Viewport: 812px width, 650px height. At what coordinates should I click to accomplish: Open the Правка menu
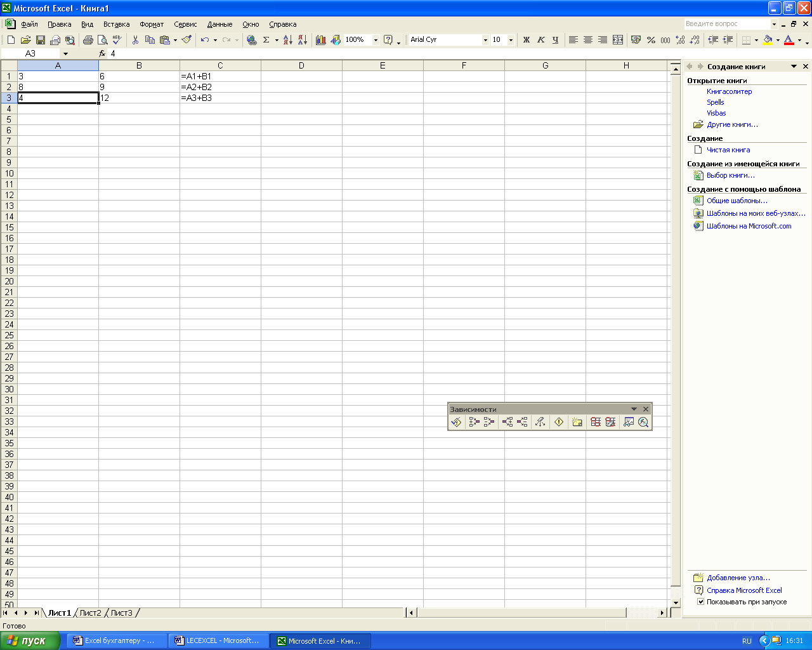tap(59, 24)
